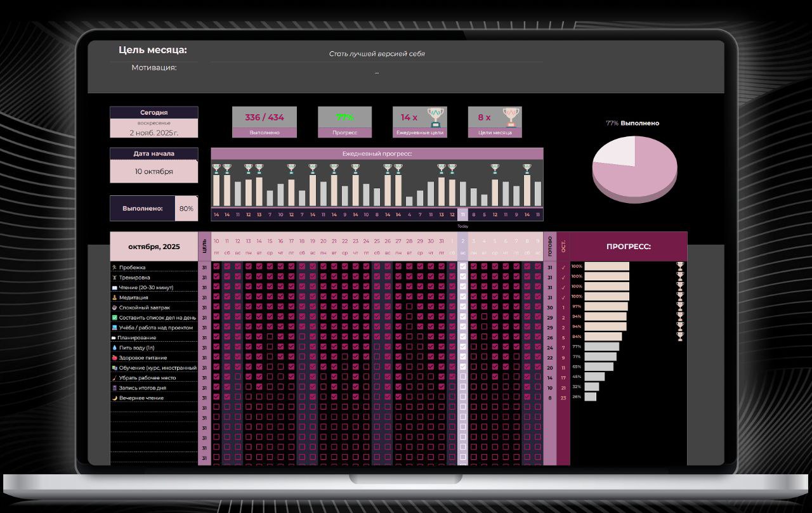Image resolution: width=812 pixels, height=513 pixels.
Task: Select the Дата начала value 10 октября
Action: pyautogui.click(x=154, y=171)
